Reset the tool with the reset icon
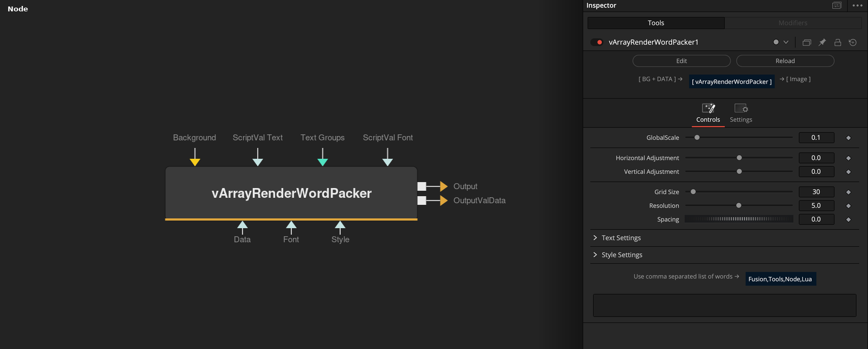Viewport: 868px width, 349px height. (x=853, y=42)
